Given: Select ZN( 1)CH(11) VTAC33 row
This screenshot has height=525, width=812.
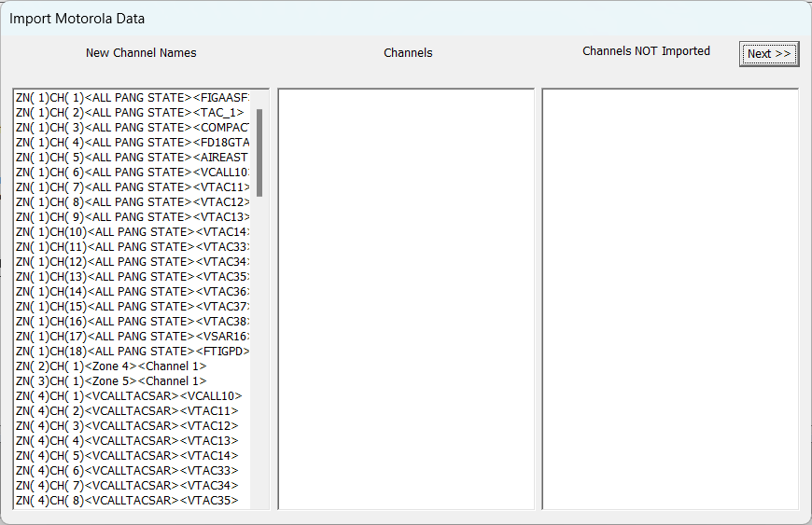Looking at the screenshot, I should point(133,247).
